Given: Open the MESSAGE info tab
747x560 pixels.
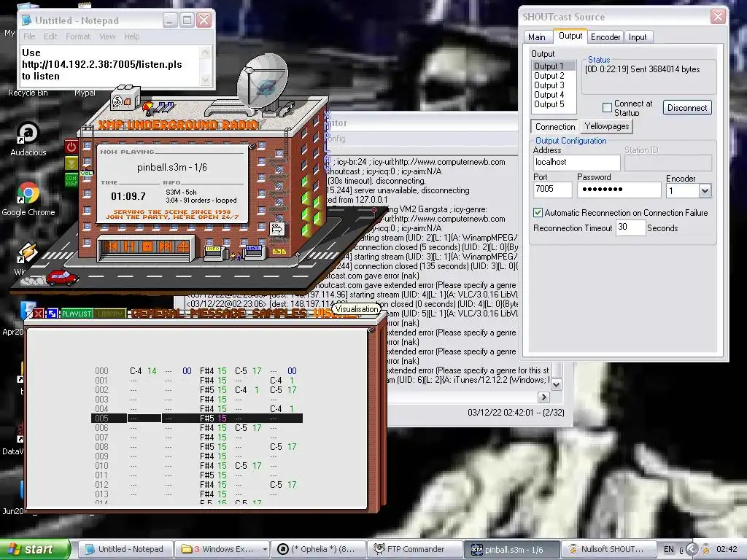Looking at the screenshot, I should (219, 314).
